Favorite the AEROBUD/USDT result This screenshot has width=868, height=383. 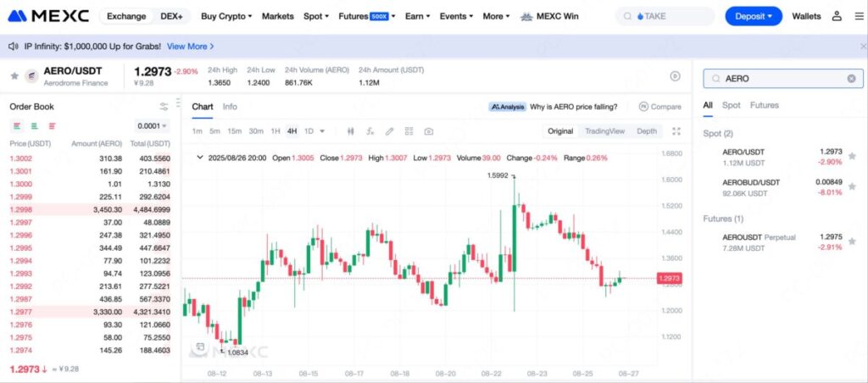pos(852,187)
